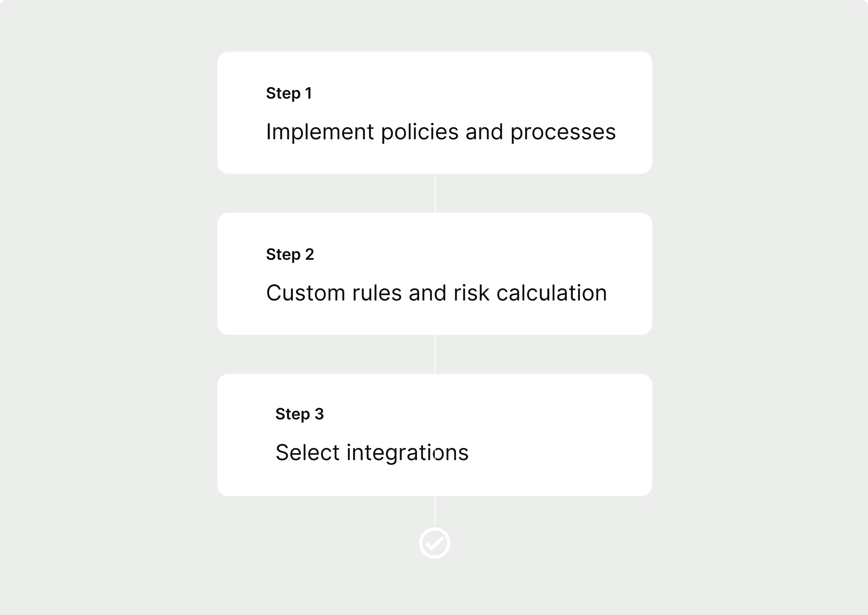
Task: Open the Select integrations title
Action: [x=372, y=453]
